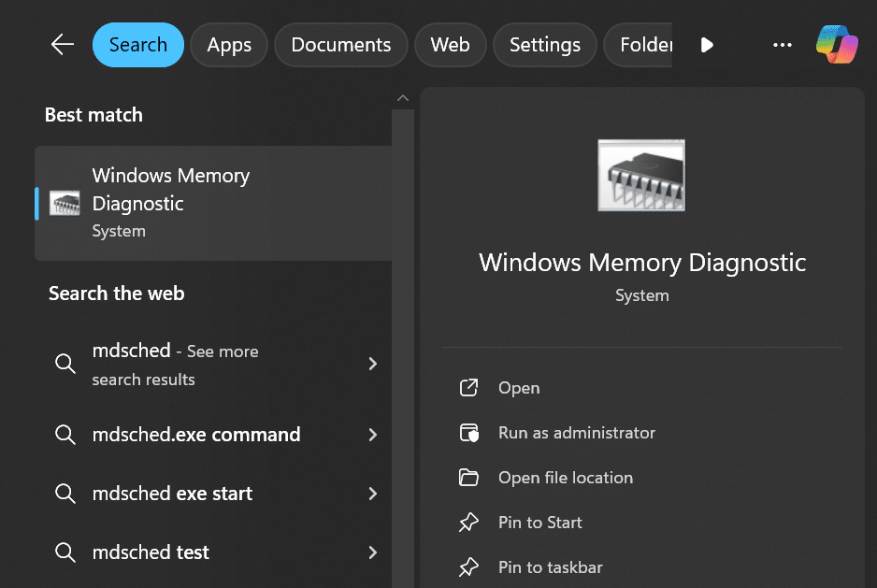Open Copilot from the colorful logo
This screenshot has width=877, height=588.
coord(837,44)
